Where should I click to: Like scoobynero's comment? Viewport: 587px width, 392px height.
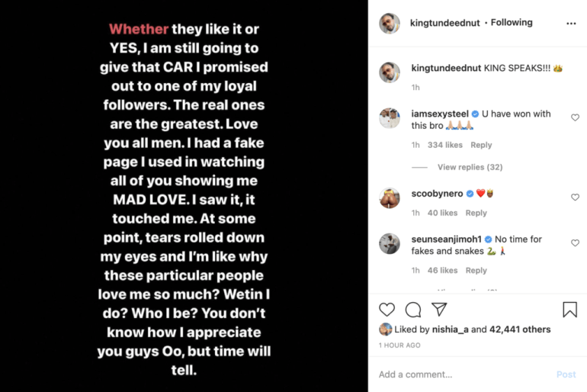tap(575, 198)
